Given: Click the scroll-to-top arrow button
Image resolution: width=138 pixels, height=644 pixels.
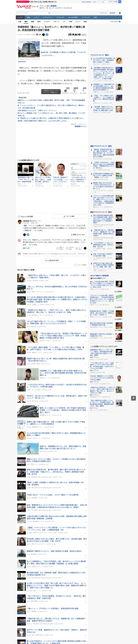Looking at the screenshot, I should coord(133,398).
